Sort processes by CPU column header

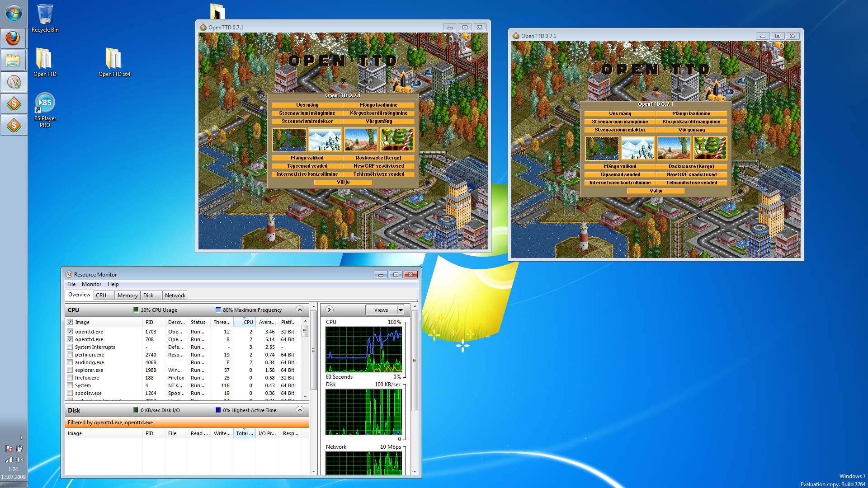tap(244, 322)
